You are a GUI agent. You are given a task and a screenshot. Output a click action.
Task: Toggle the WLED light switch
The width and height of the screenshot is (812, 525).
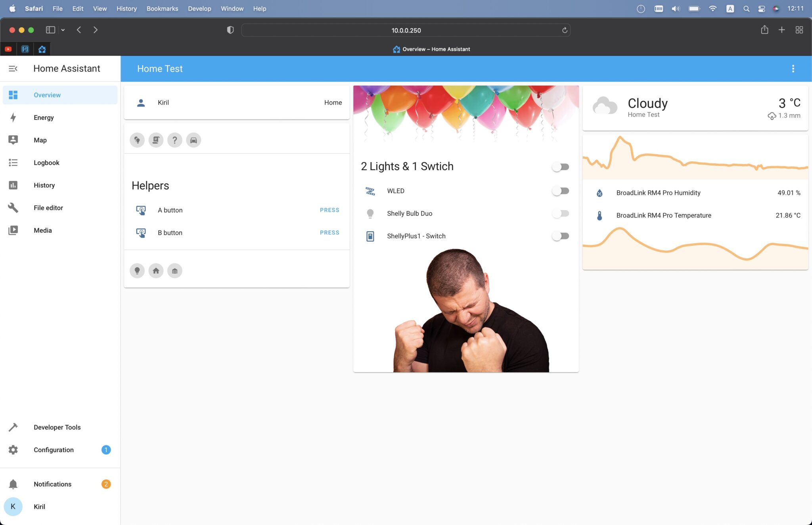560,190
